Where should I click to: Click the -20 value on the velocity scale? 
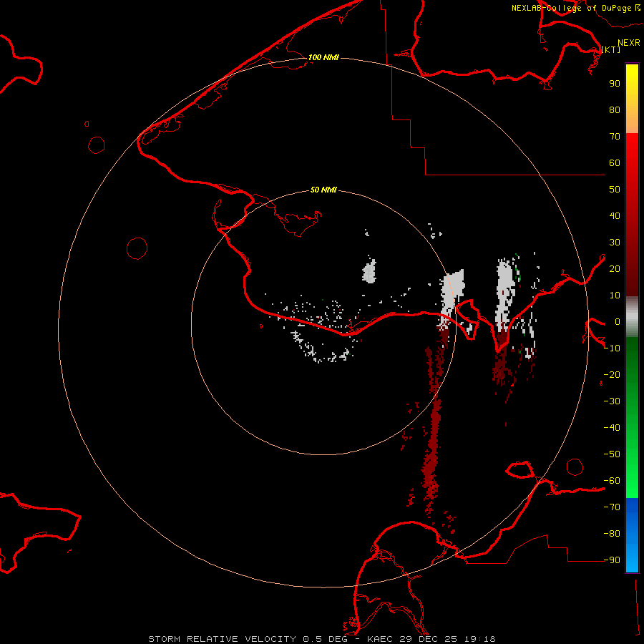(612, 375)
